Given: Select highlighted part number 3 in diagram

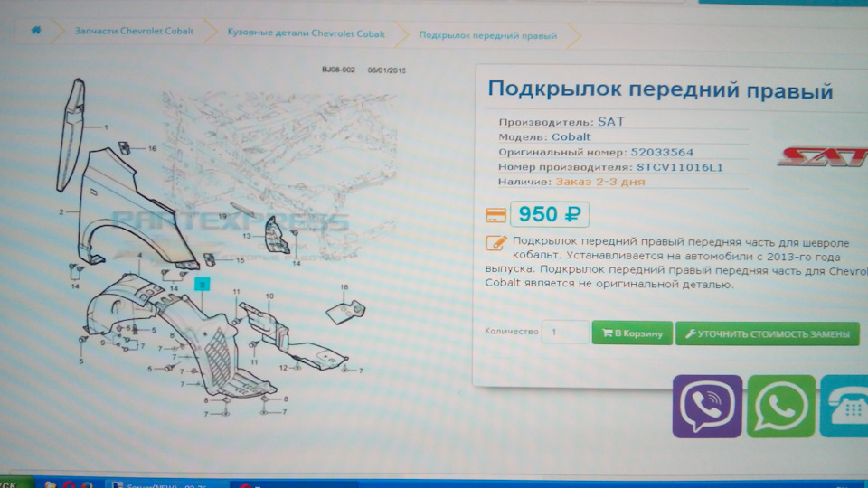Looking at the screenshot, I should click(x=202, y=285).
